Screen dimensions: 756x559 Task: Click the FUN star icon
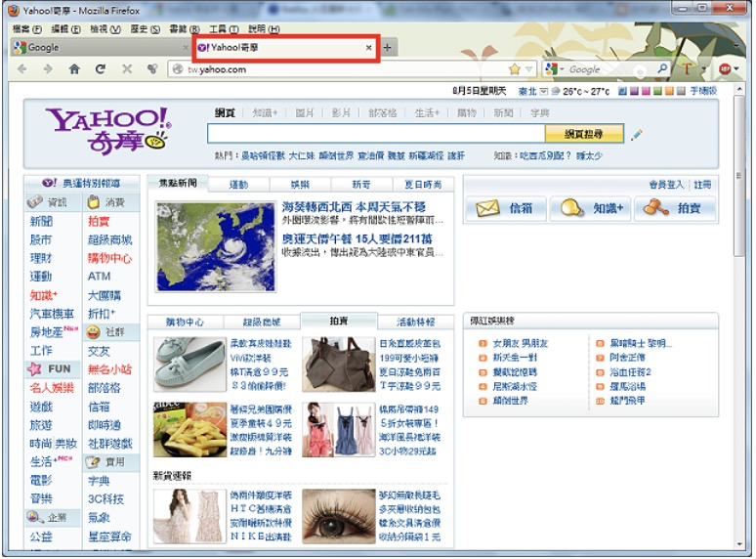click(34, 369)
